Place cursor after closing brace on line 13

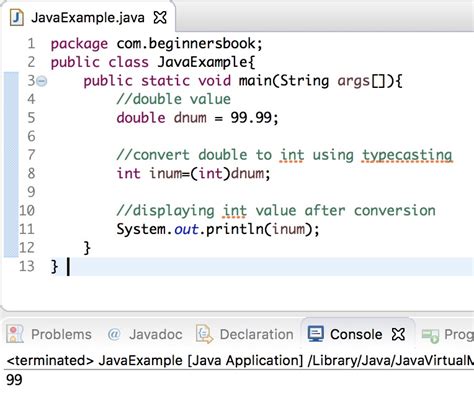68,267
